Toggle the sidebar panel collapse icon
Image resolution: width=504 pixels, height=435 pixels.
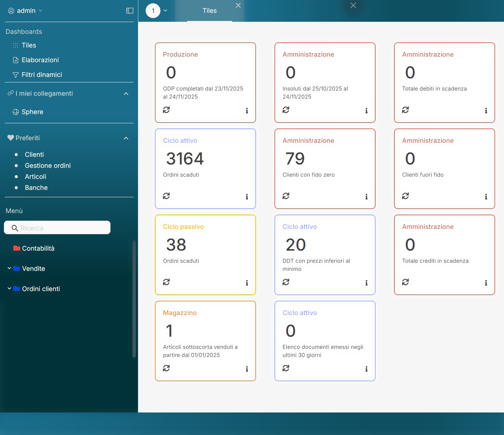click(x=130, y=10)
